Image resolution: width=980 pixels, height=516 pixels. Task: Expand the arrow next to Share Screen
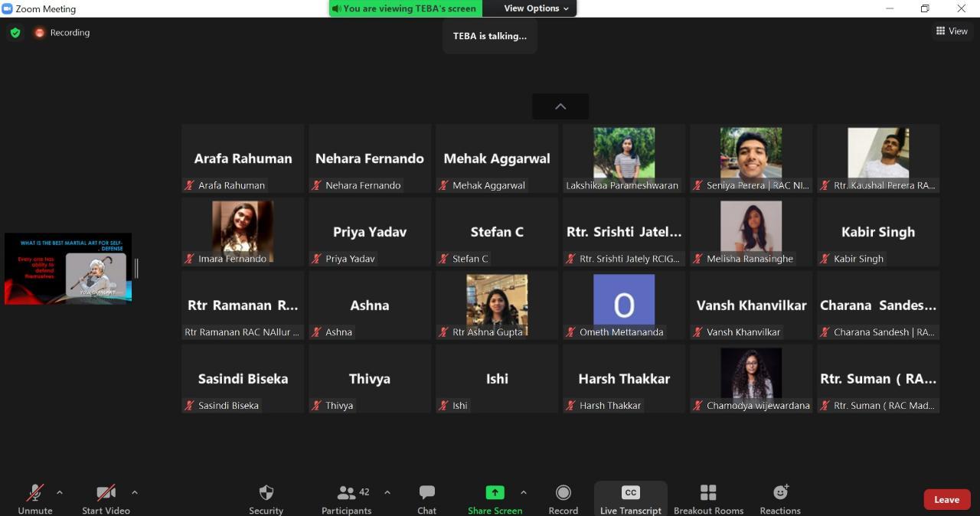(524, 492)
